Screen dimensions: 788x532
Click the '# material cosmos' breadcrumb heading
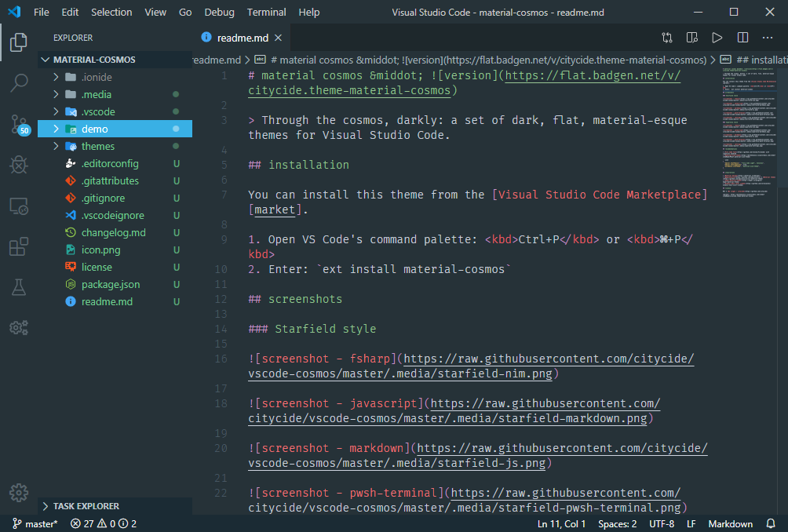(481, 60)
